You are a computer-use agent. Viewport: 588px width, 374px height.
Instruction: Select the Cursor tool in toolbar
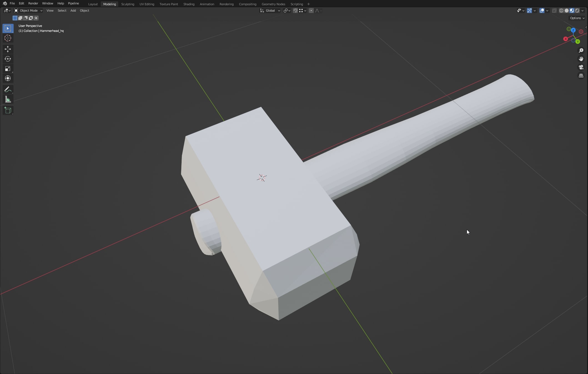point(8,38)
